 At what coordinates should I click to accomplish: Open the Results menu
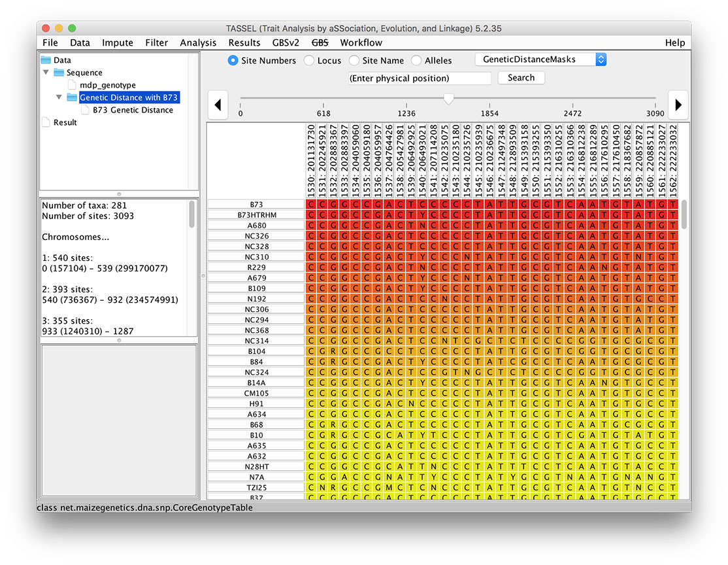244,43
